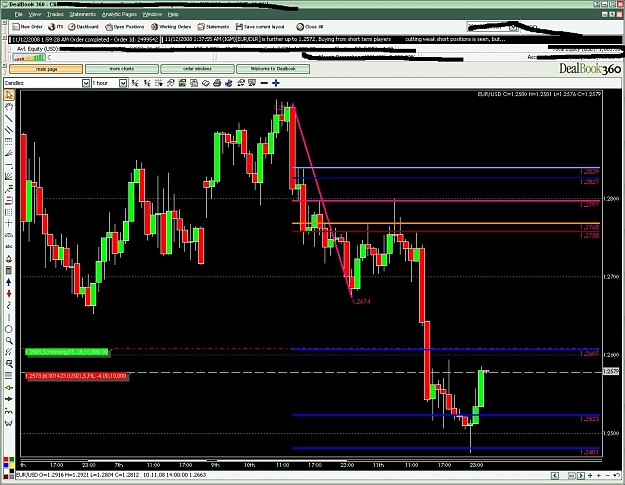
Task: Select the trend line drawing tool
Action: [x=9, y=118]
